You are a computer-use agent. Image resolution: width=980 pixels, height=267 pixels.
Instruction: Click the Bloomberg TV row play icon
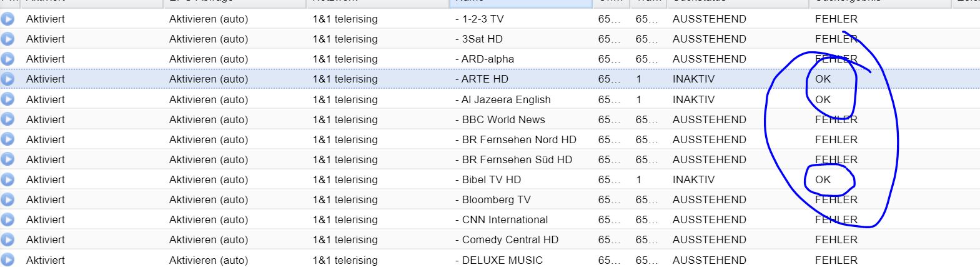7,199
